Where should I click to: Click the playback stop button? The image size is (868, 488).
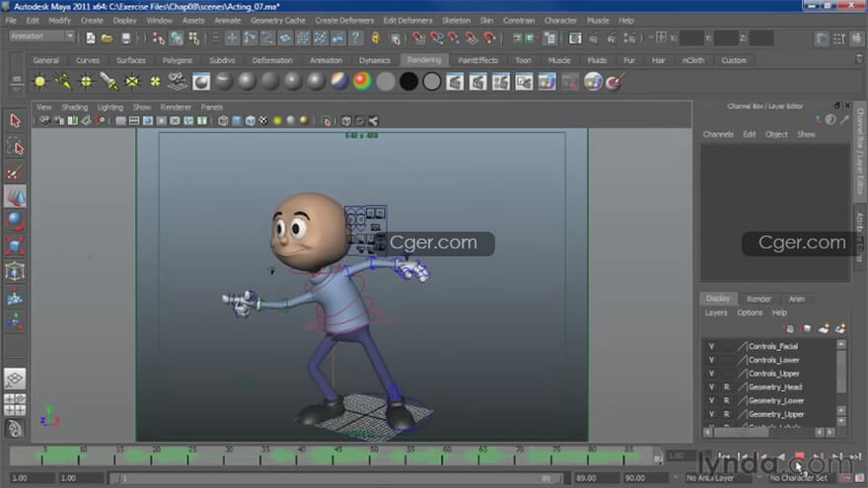[x=799, y=456]
